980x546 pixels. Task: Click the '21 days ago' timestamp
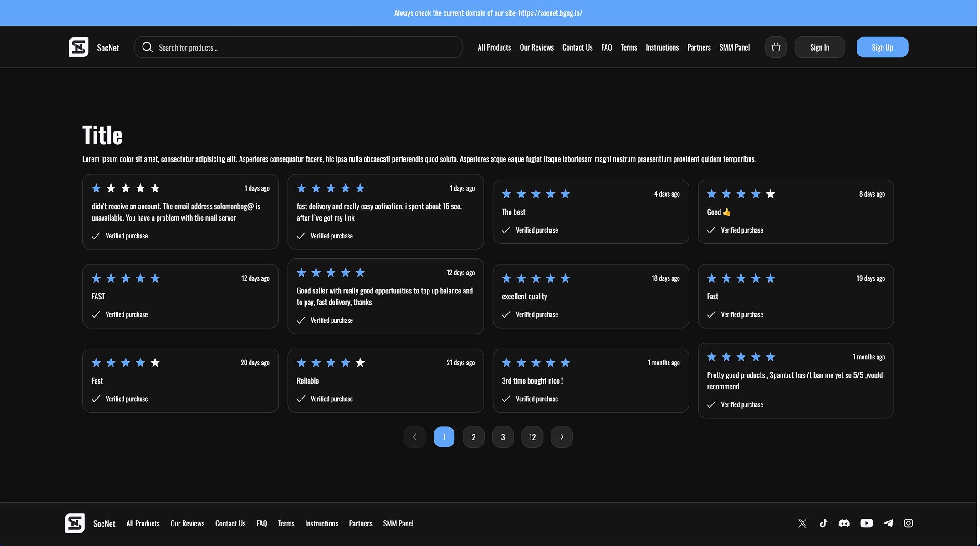coord(460,363)
